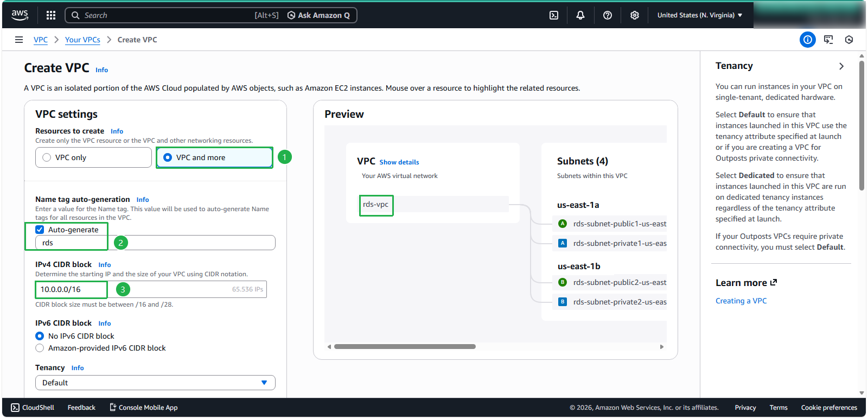
Task: Open Info next to Create VPC heading
Action: point(102,70)
